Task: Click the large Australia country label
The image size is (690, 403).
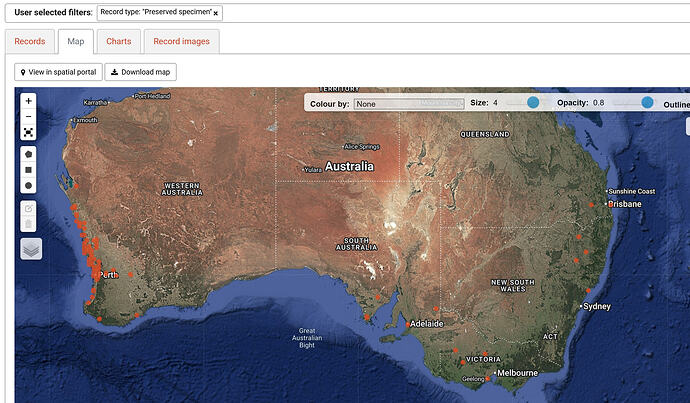Action: [x=349, y=166]
